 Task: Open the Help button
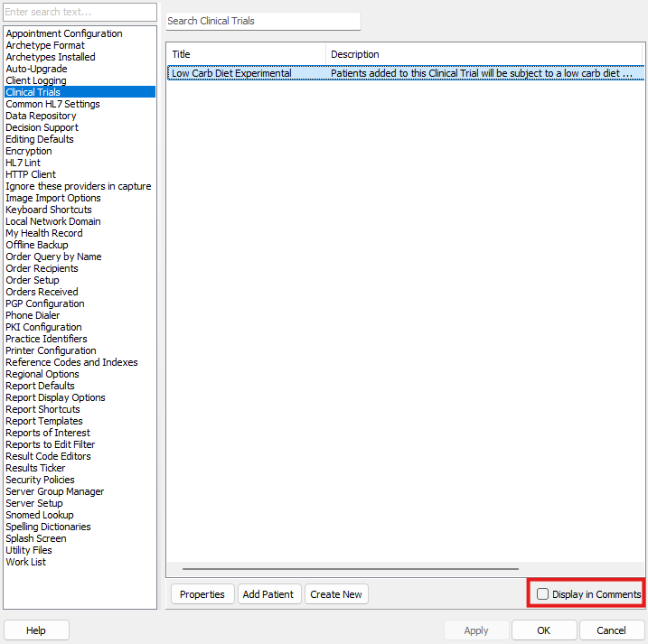pos(36,630)
